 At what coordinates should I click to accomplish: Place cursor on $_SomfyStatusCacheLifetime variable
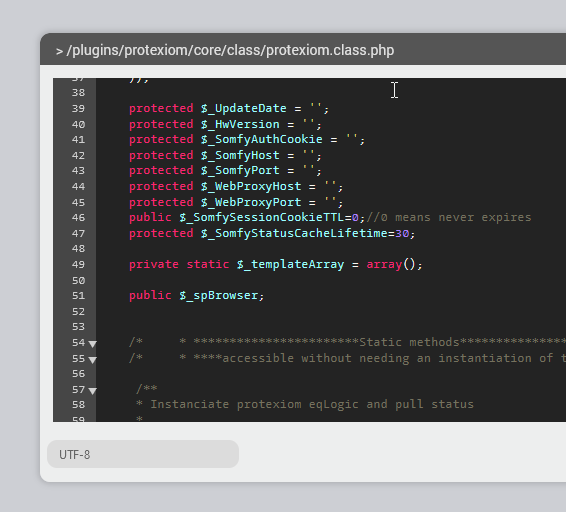294,233
